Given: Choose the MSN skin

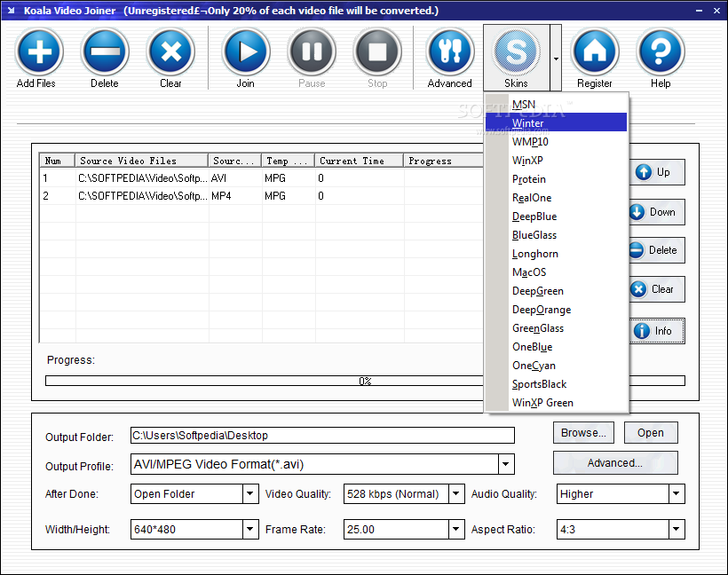Looking at the screenshot, I should click(x=556, y=105).
